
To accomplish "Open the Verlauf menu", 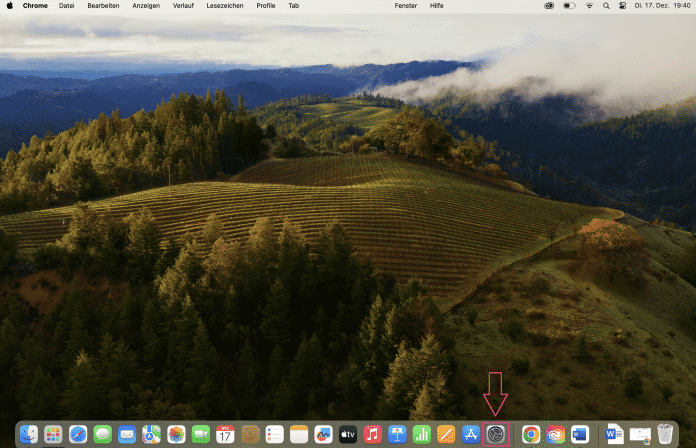I will click(184, 5).
